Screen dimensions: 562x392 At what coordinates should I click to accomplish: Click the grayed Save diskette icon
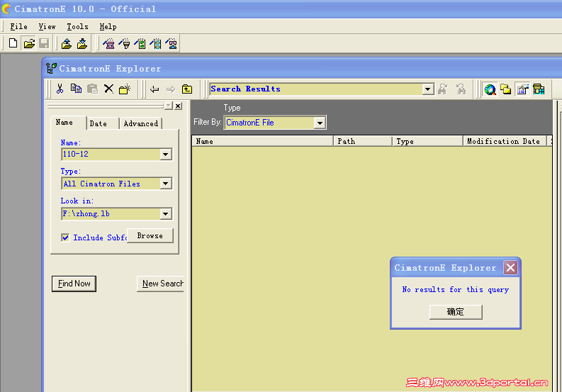44,43
